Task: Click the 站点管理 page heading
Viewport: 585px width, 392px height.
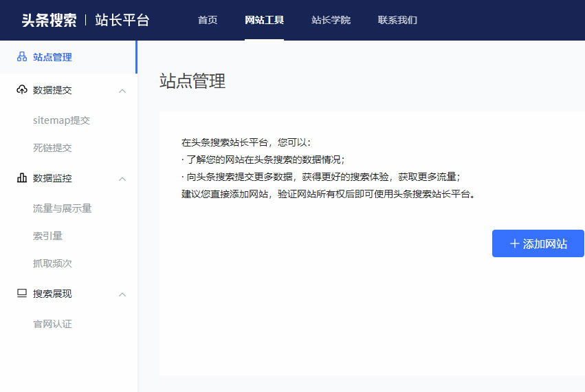Action: coord(192,81)
